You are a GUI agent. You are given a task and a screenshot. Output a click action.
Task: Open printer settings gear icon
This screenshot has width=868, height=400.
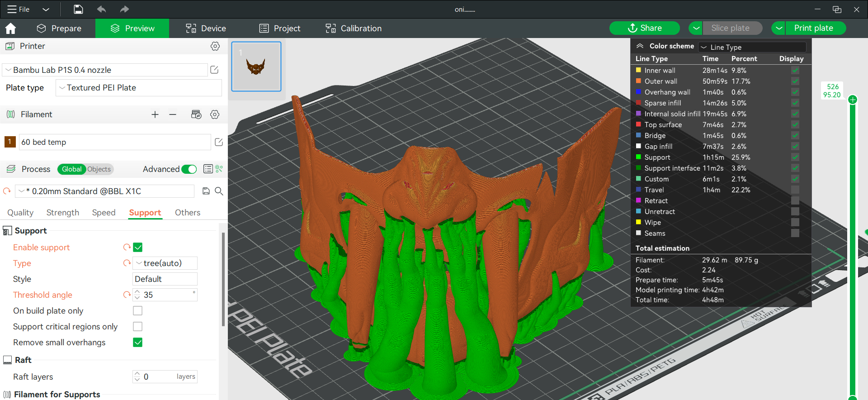click(x=215, y=46)
